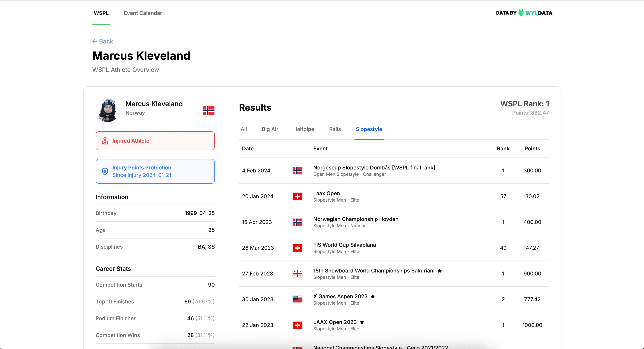644x349 pixels.
Task: Open Norgescup Slopestyle Dombås event
Action: 374,167
